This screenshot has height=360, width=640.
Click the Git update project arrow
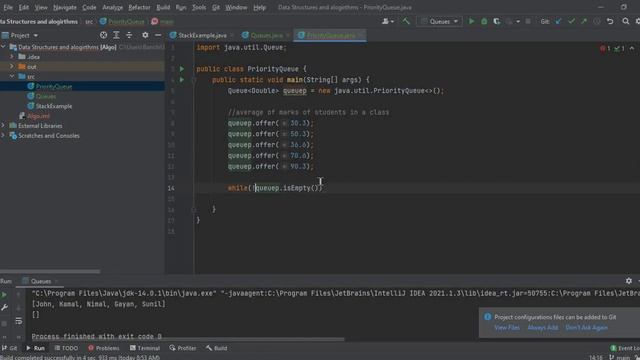pos(558,21)
